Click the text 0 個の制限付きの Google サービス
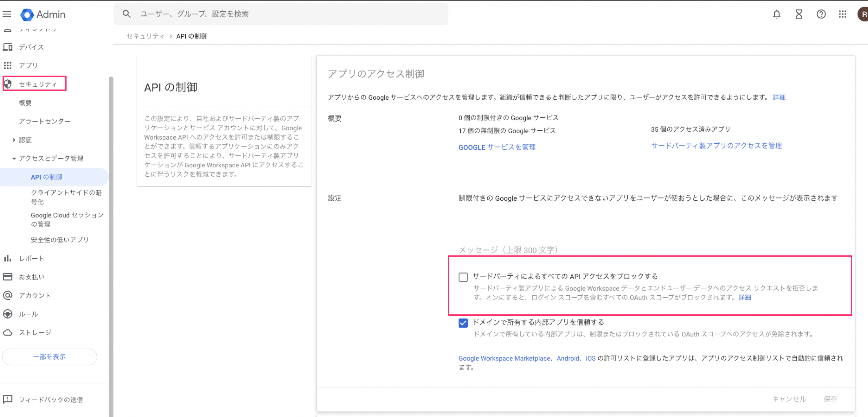868x417 pixels. pyautogui.click(x=509, y=118)
